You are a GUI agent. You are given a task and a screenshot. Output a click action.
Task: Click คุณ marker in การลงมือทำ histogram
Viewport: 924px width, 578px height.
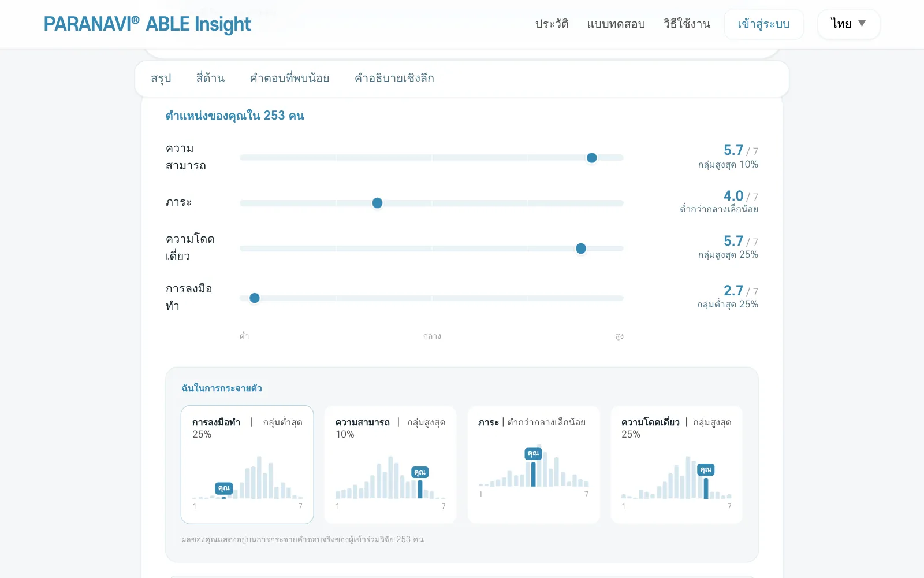[x=224, y=488]
